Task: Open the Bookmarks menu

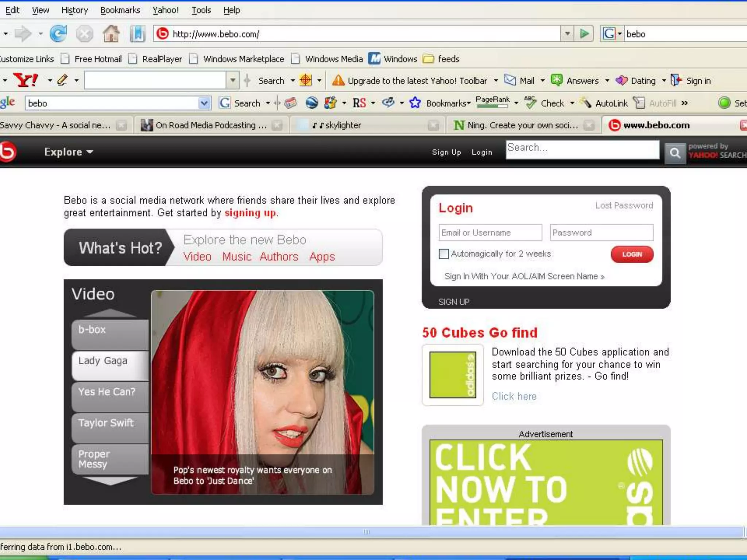Action: [x=120, y=10]
